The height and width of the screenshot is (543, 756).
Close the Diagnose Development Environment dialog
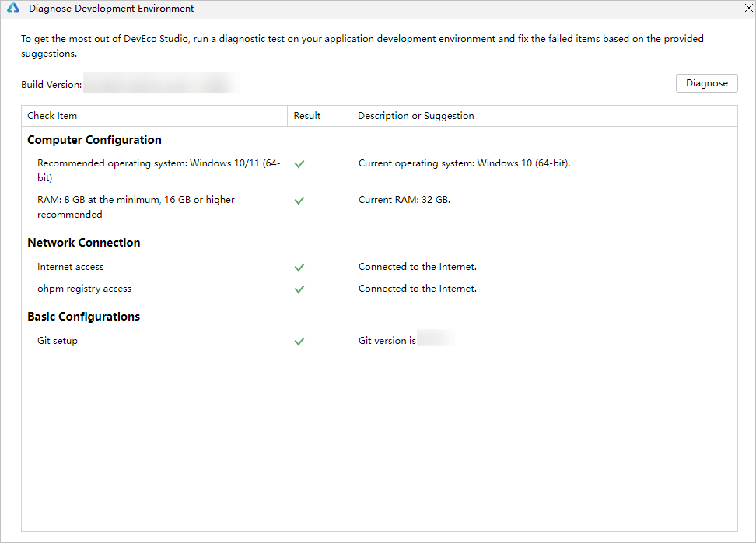(x=748, y=9)
